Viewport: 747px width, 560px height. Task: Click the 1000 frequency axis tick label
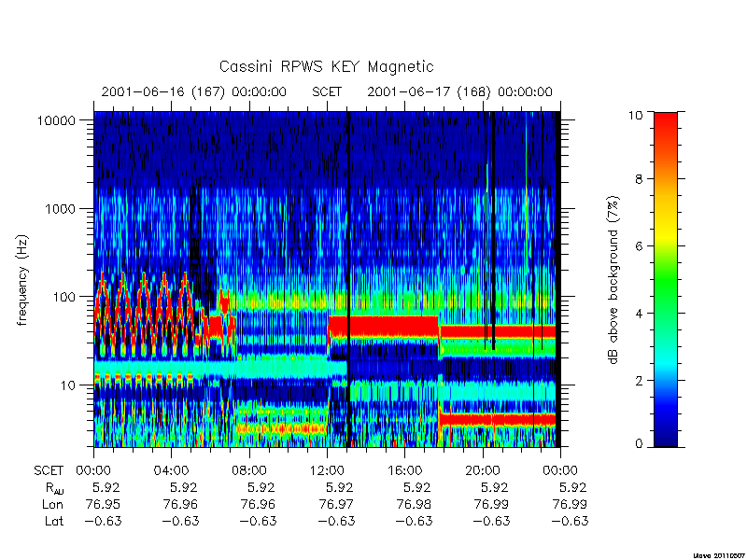tap(60, 208)
